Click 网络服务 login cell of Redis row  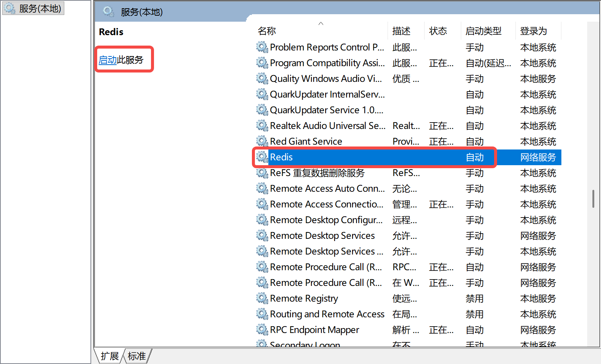(x=538, y=157)
